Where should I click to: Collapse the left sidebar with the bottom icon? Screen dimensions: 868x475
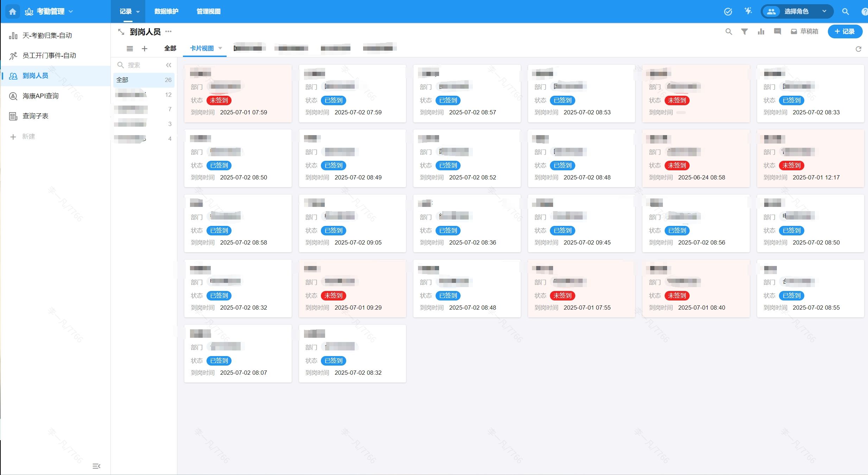point(96,466)
